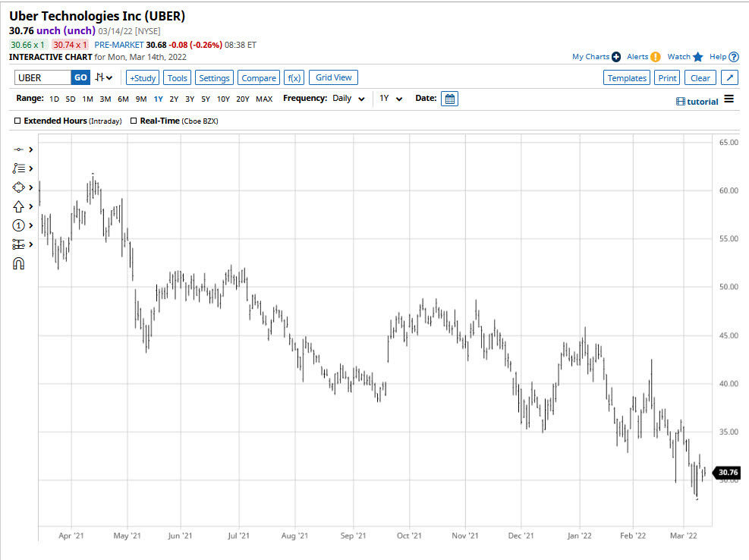Screen dimensions: 749x560
Task: Click the magnet snap tool icon
Action: click(19, 263)
